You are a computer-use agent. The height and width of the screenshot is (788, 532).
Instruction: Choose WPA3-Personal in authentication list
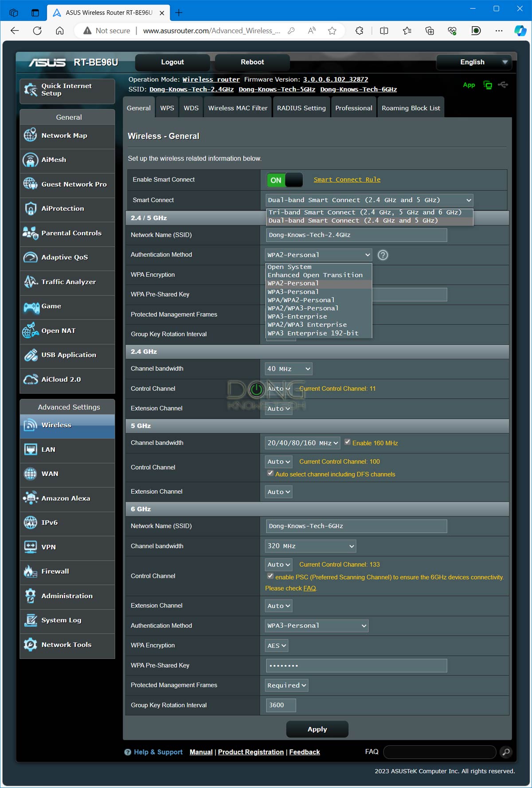319,292
